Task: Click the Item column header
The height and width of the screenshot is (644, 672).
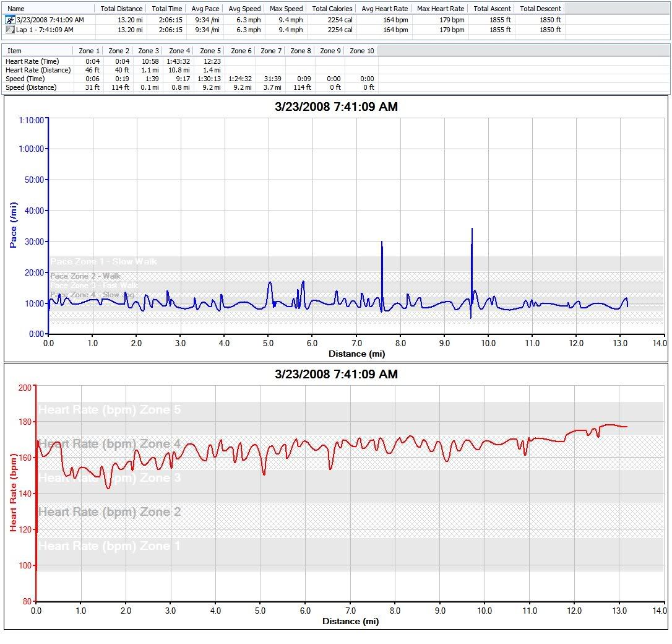Action: [15, 51]
